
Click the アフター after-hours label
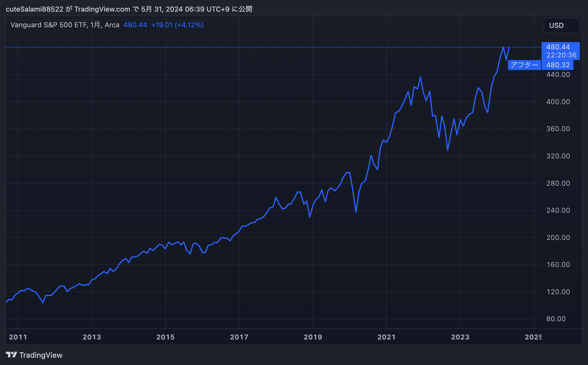(524, 65)
